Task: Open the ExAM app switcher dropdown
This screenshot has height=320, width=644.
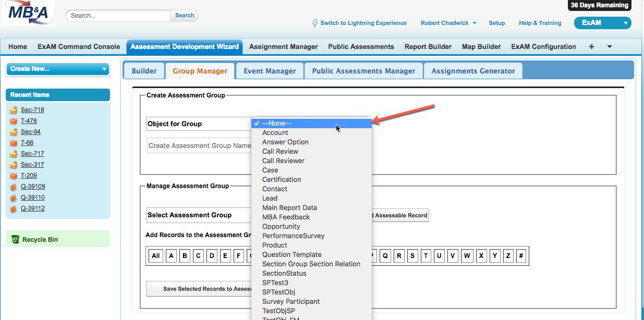Action: (602, 23)
